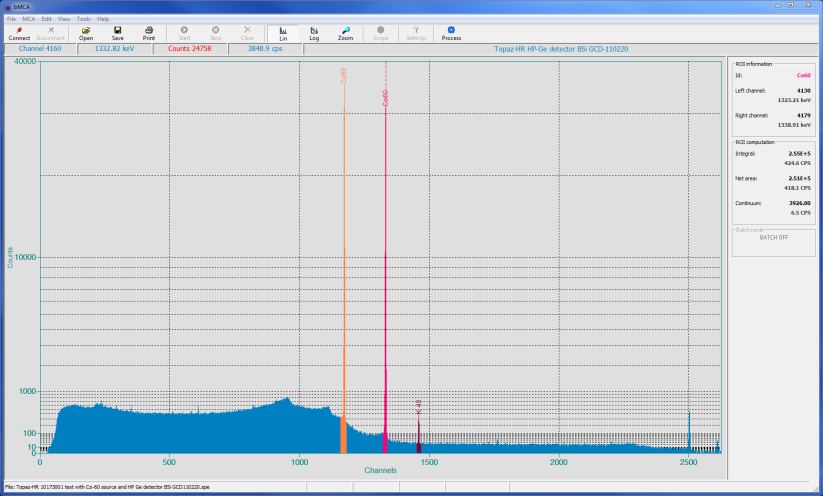Click the Left channel value 4130
The height and width of the screenshot is (496, 823).
tap(804, 91)
